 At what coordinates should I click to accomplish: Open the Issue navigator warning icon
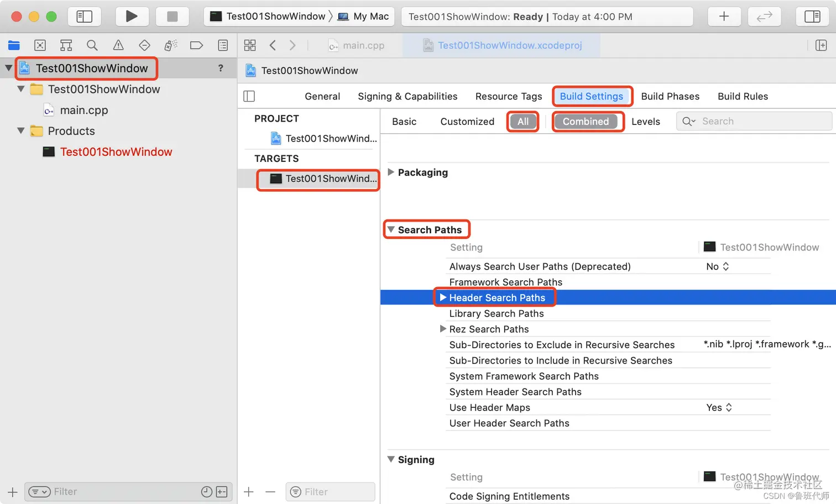(118, 45)
